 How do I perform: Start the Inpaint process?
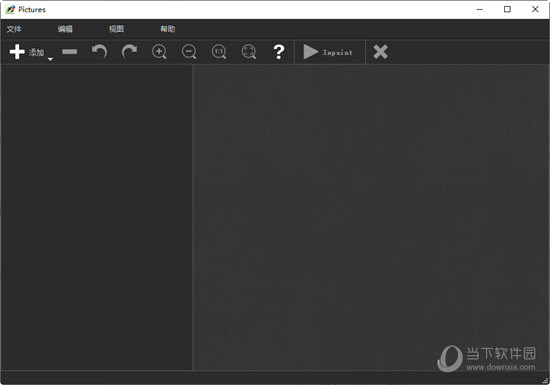click(328, 52)
